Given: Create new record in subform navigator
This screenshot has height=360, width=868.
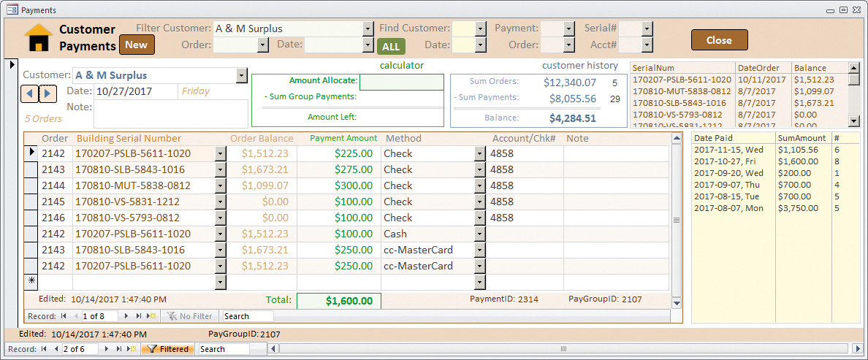Looking at the screenshot, I should point(151,316).
